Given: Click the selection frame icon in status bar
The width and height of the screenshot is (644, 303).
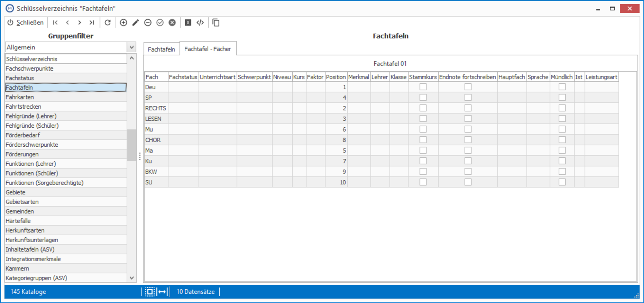Looking at the screenshot, I should tap(150, 292).
